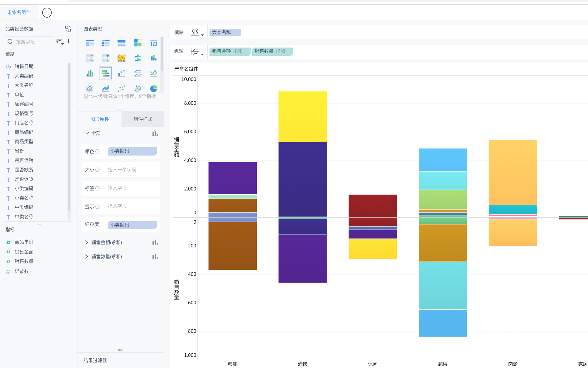Select 是否促销 dimension field
The image size is (588, 368).
tap(24, 160)
